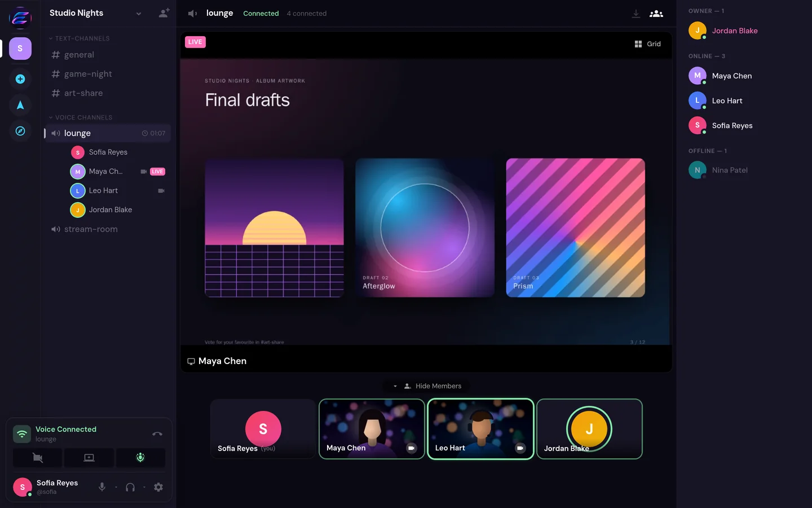The image size is (812, 508).
Task: Click the screen share icon beside Maya Chen
Action: (191, 361)
